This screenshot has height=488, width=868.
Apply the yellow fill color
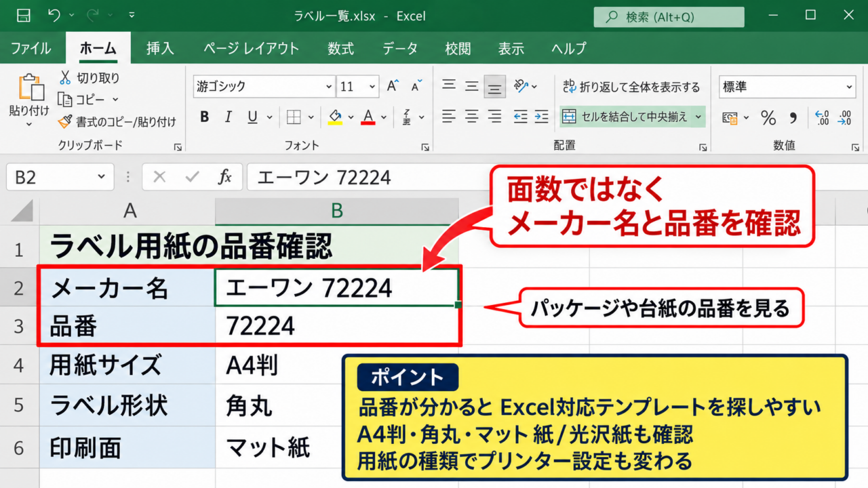click(335, 117)
